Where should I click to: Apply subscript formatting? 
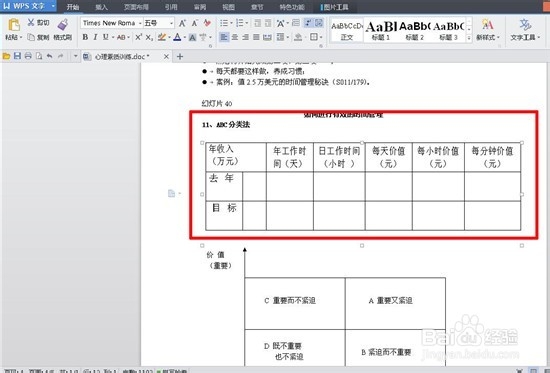pyautogui.click(x=149, y=37)
